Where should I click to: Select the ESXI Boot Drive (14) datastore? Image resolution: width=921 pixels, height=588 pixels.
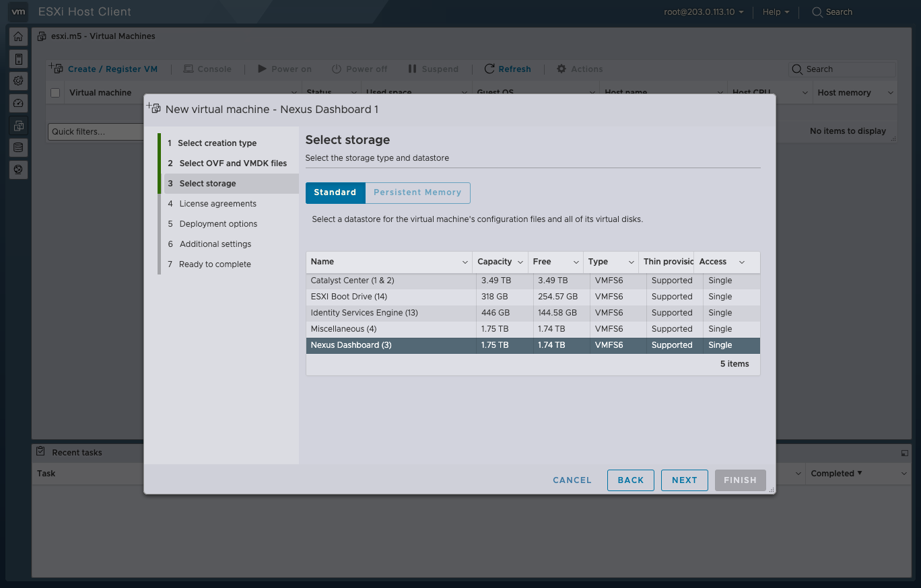coord(533,297)
